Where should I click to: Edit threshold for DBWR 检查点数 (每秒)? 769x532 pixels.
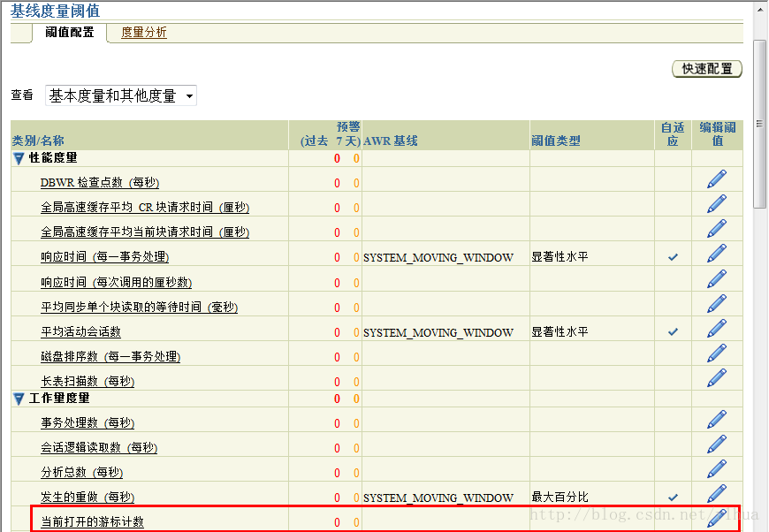(717, 179)
